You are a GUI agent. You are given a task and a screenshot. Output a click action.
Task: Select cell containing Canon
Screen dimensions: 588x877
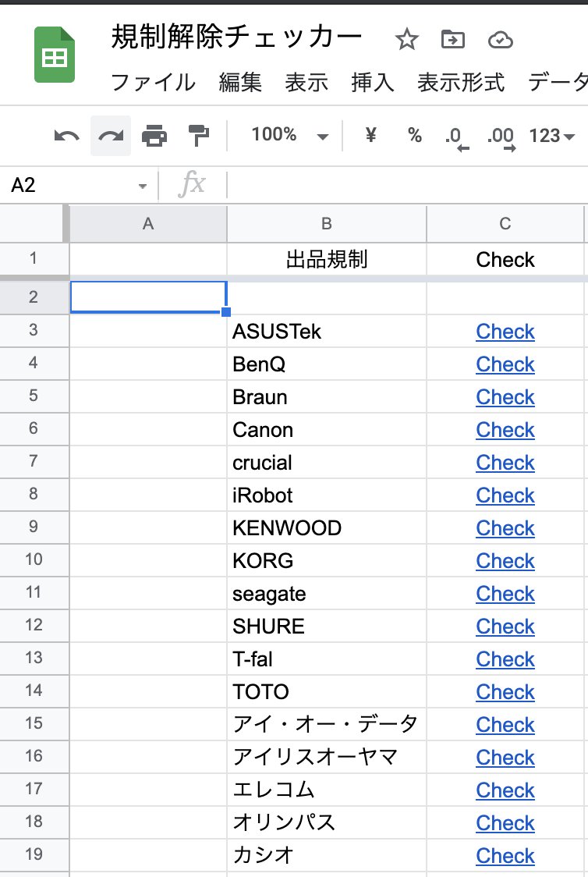(x=327, y=430)
